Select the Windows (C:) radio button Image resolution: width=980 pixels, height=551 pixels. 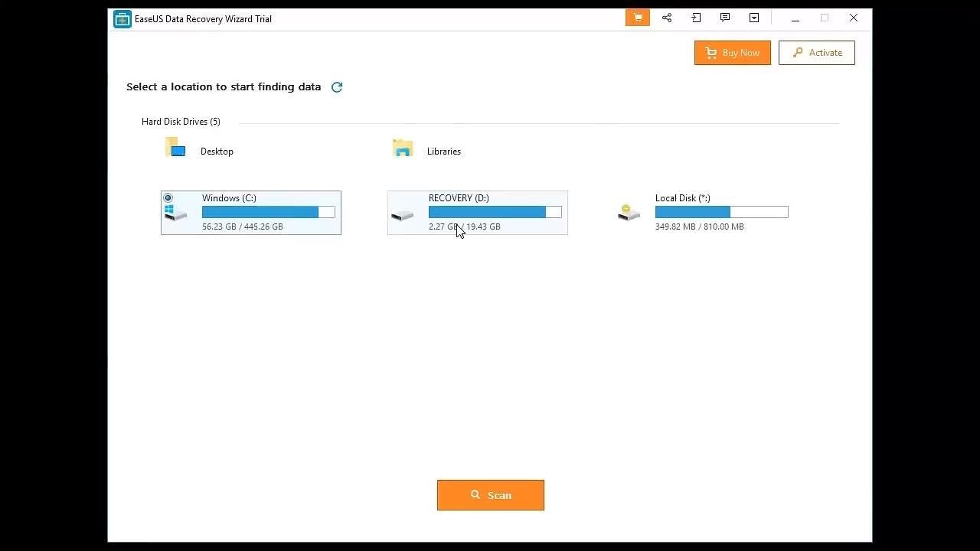pos(168,198)
